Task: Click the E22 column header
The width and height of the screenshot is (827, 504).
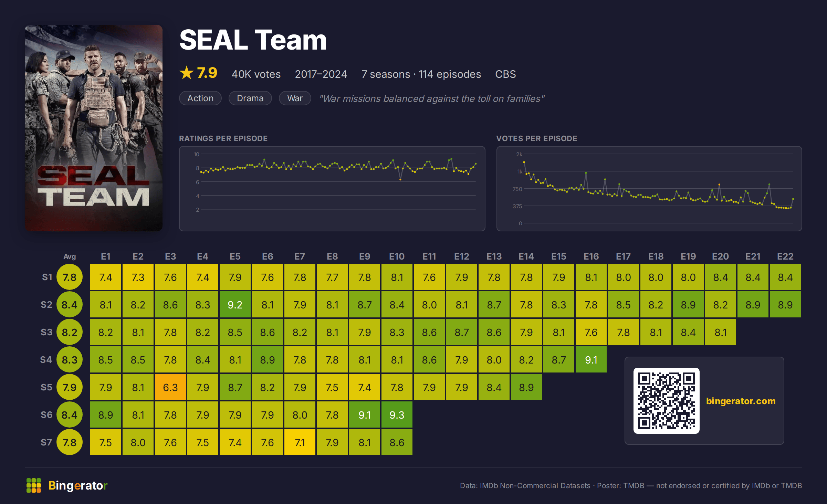Action: (x=785, y=256)
